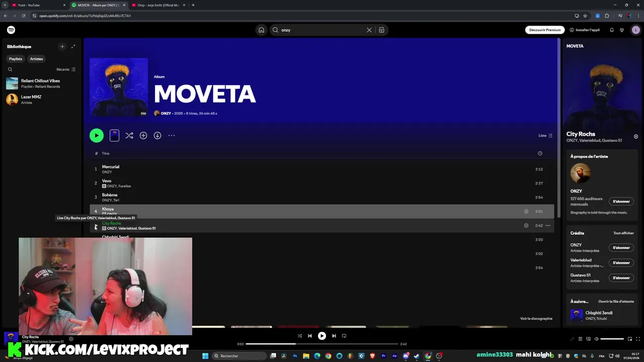Change view using the Liste dropdown
Image resolution: width=644 pixels, height=362 pixels.
coord(545,136)
